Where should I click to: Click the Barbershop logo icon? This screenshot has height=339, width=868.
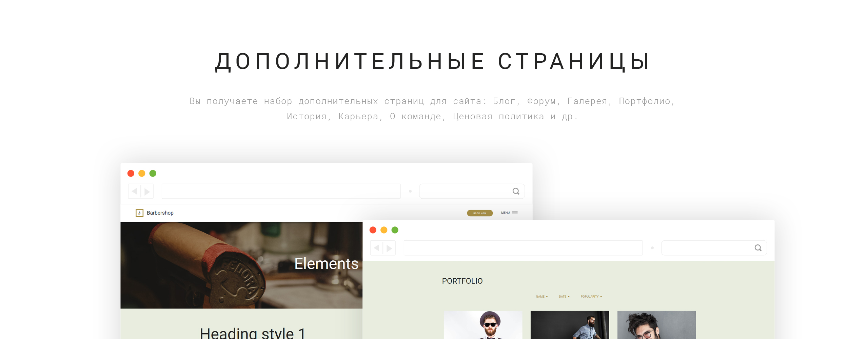(139, 213)
